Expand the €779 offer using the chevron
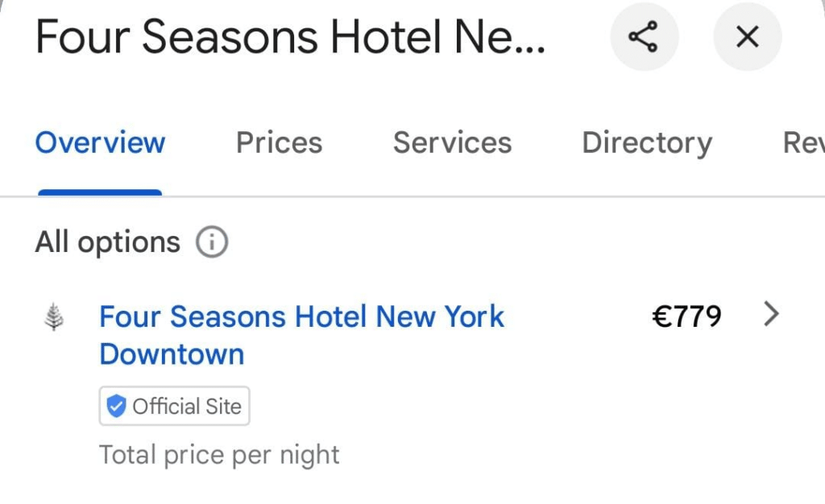The width and height of the screenshot is (825, 504). [771, 314]
